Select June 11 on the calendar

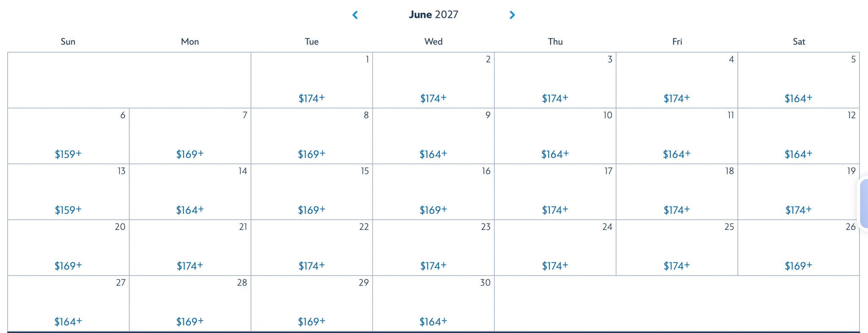[x=676, y=136]
